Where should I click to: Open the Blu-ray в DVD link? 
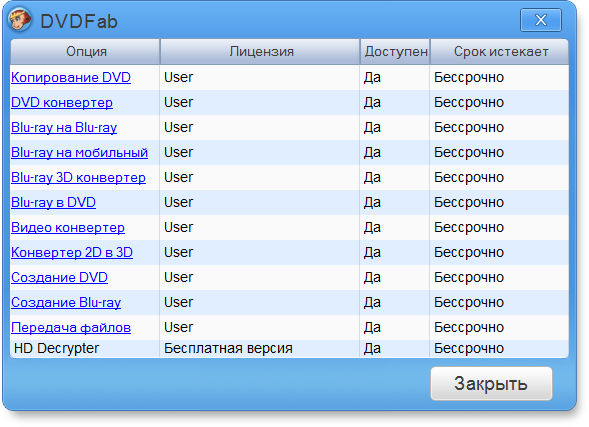point(53,202)
